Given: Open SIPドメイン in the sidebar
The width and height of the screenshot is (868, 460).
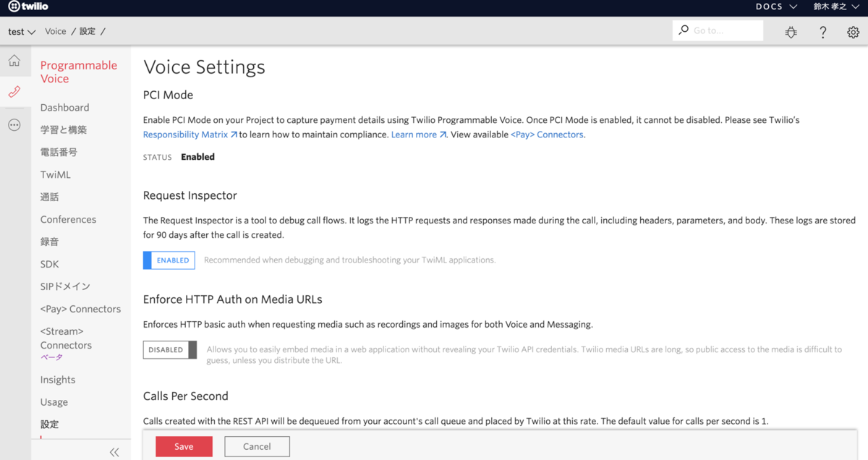Looking at the screenshot, I should click(x=66, y=287).
